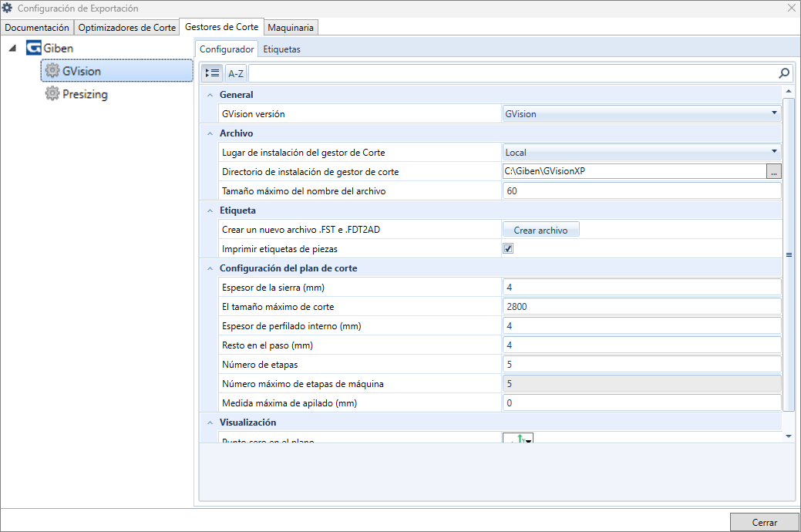Toggle Imprimir etiquetas de piezas checkbox
Image resolution: width=801 pixels, height=532 pixels.
pos(508,248)
